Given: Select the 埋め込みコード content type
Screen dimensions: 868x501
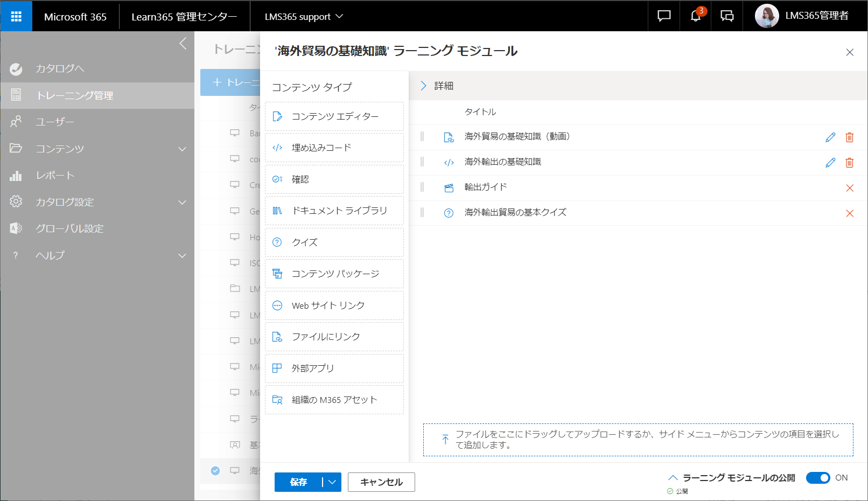Looking at the screenshot, I should pos(334,148).
